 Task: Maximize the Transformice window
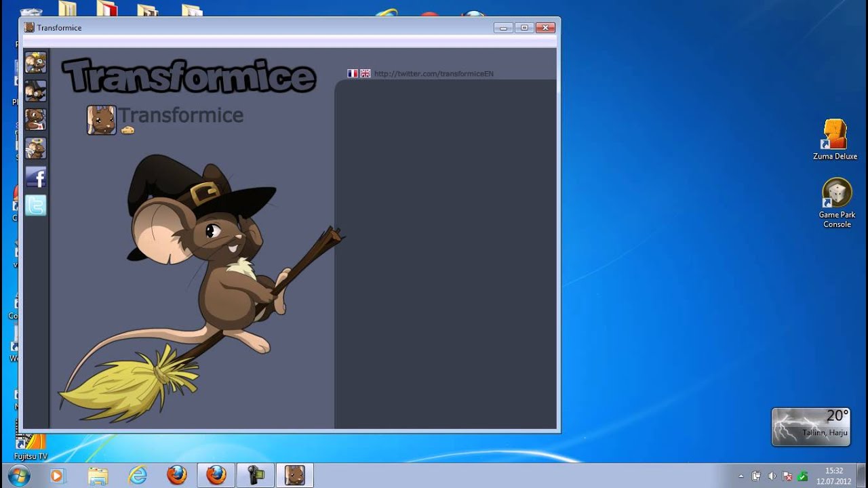[x=524, y=28]
